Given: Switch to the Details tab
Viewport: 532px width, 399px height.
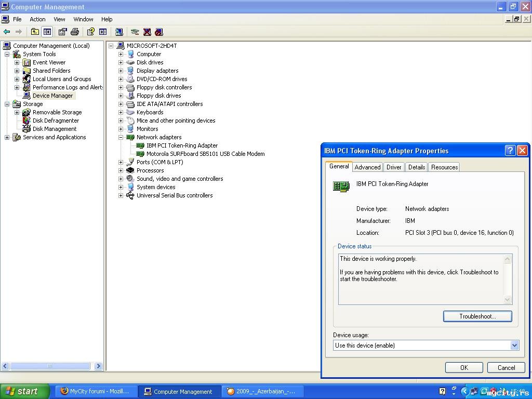Looking at the screenshot, I should [x=417, y=167].
